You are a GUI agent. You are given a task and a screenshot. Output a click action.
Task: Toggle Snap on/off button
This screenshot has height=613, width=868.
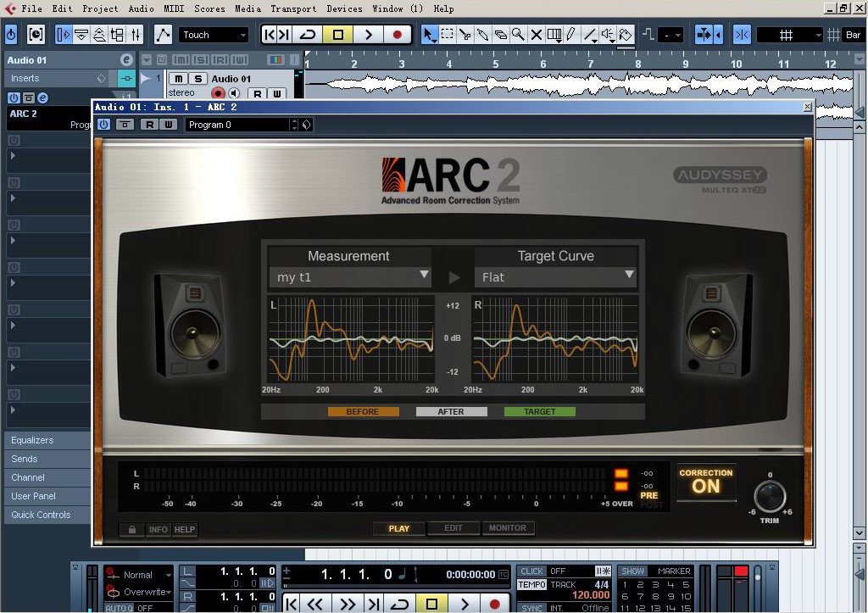click(742, 34)
